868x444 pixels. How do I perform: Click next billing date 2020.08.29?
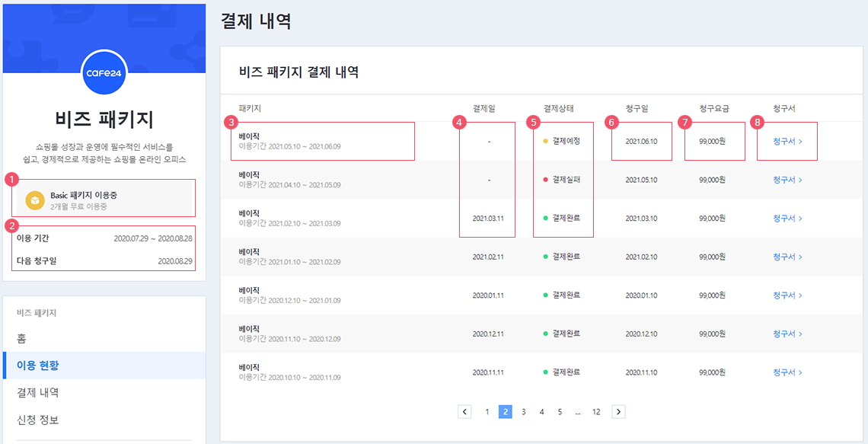[x=176, y=260]
